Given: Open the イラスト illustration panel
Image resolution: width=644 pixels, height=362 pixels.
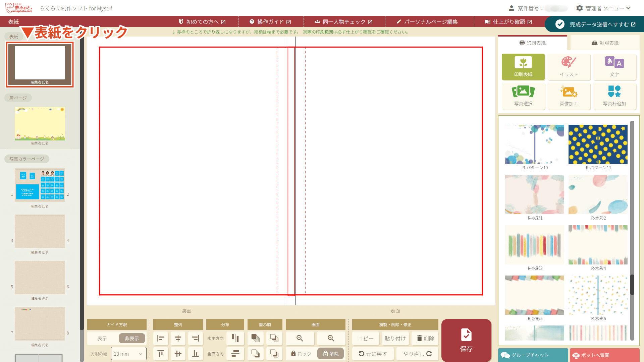Looking at the screenshot, I should (x=569, y=67).
